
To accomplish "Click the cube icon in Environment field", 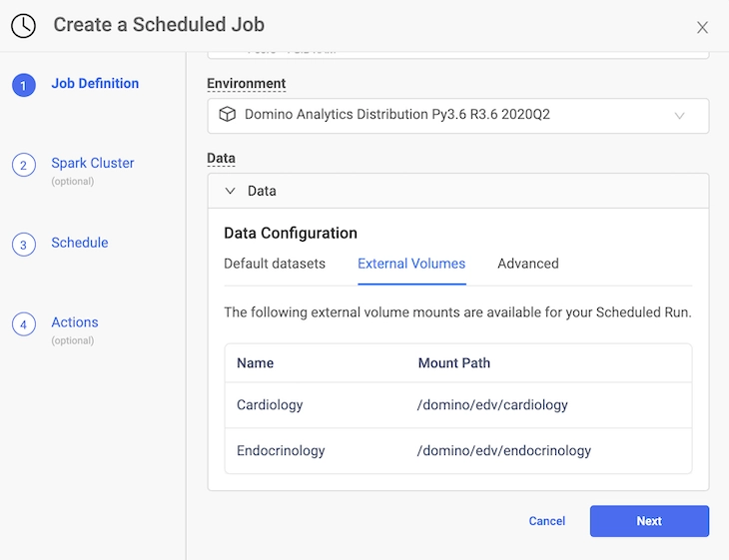I will click(x=227, y=115).
